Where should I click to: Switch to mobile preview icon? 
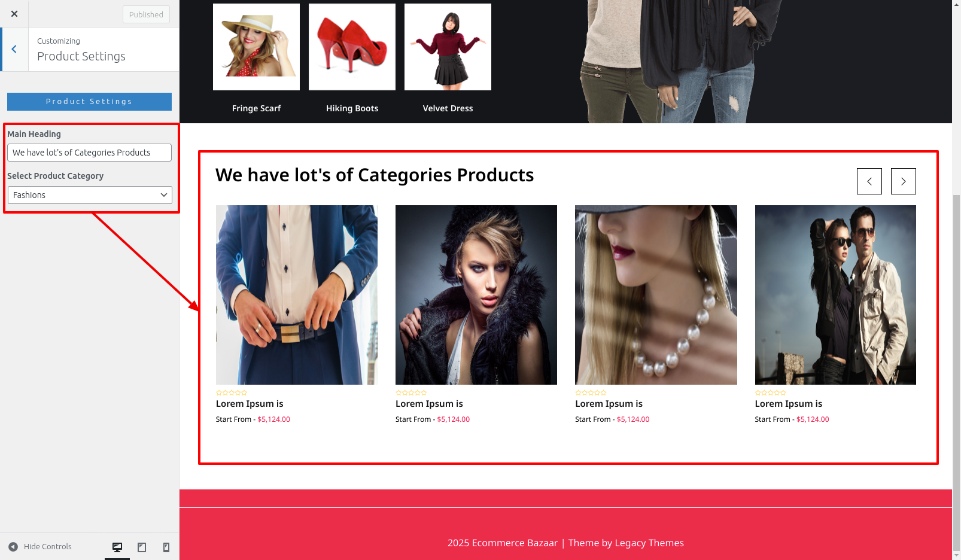tap(166, 547)
